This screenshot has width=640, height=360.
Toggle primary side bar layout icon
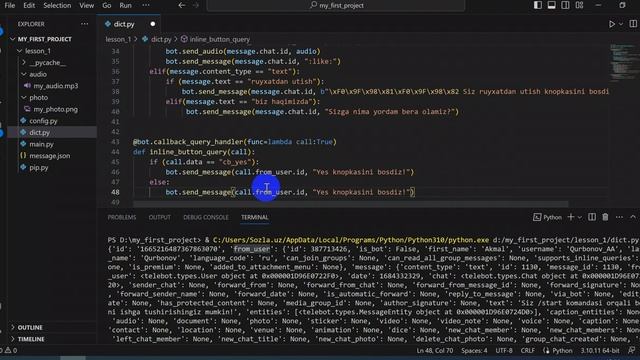click(x=538, y=5)
